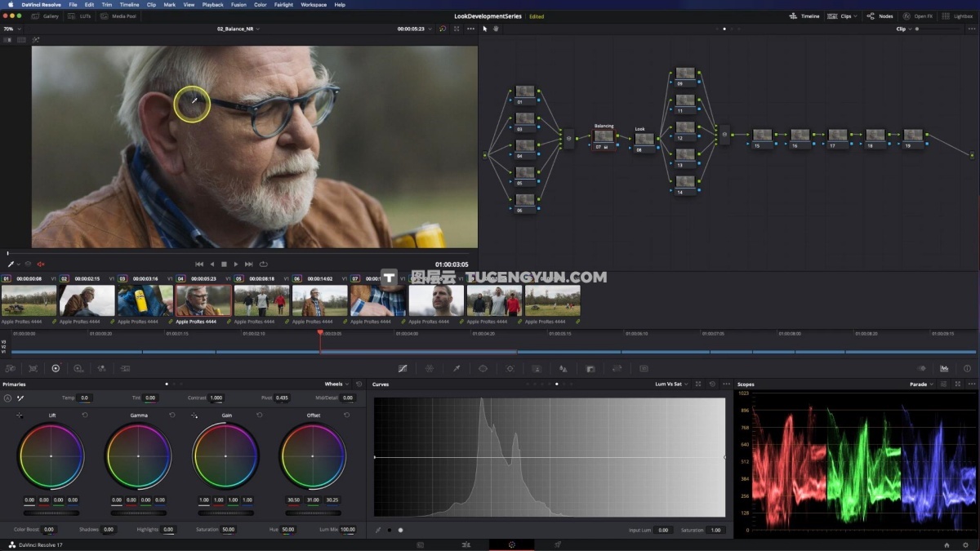Viewport: 980px width, 551px height.
Task: Open the Clips options arrow
Action: [x=856, y=16]
